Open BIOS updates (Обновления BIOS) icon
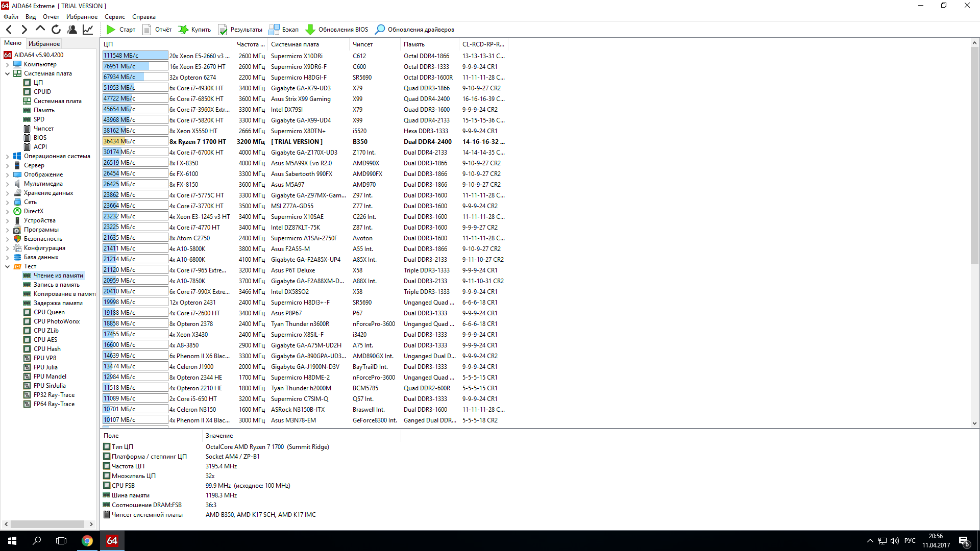This screenshot has height=551, width=980. (310, 30)
